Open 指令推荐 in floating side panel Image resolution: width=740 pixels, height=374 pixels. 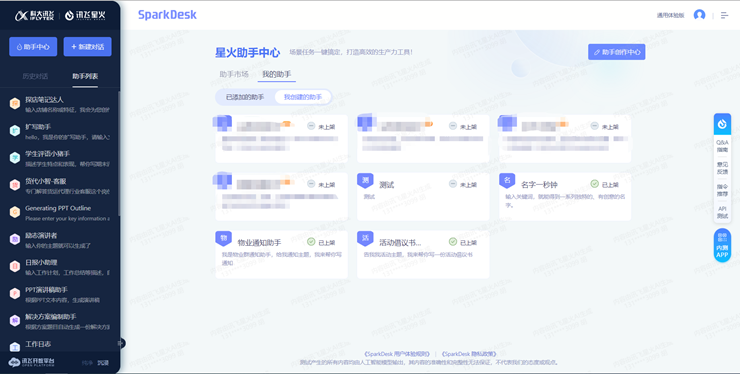tap(722, 190)
